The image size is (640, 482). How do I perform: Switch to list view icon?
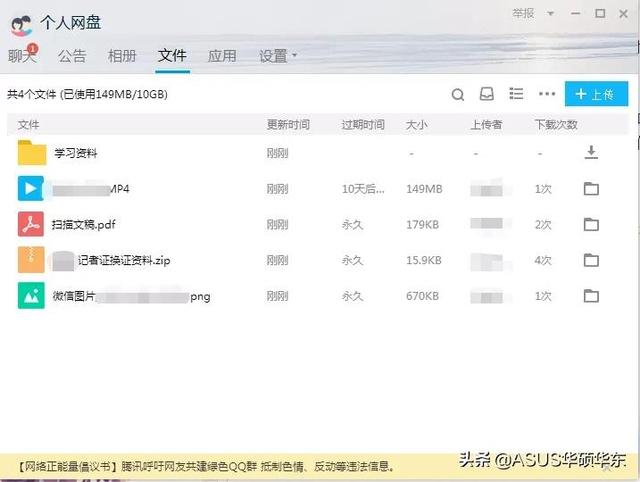coord(516,95)
